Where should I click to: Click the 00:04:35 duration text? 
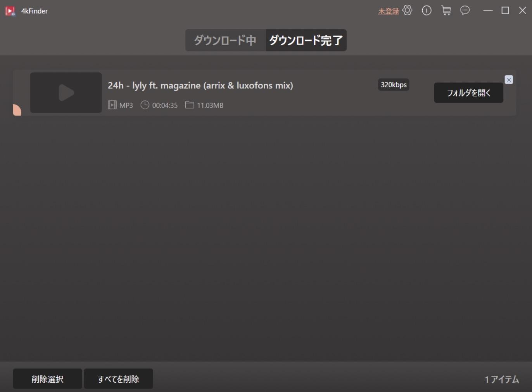pyautogui.click(x=165, y=105)
